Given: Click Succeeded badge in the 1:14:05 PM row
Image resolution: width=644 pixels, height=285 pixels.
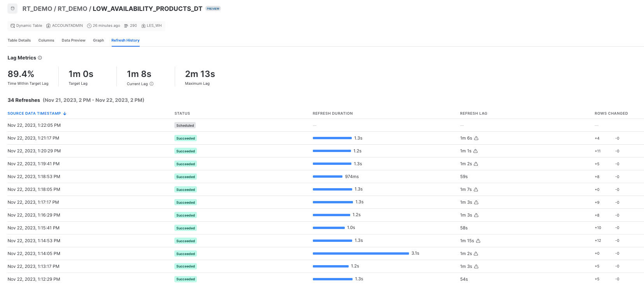Looking at the screenshot, I should (x=186, y=254).
